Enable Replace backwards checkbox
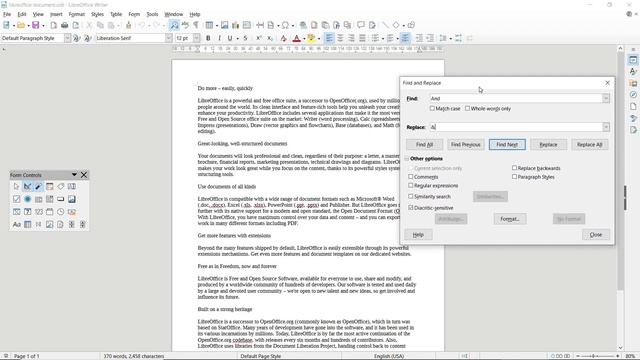Image resolution: width=640 pixels, height=360 pixels. [x=514, y=168]
